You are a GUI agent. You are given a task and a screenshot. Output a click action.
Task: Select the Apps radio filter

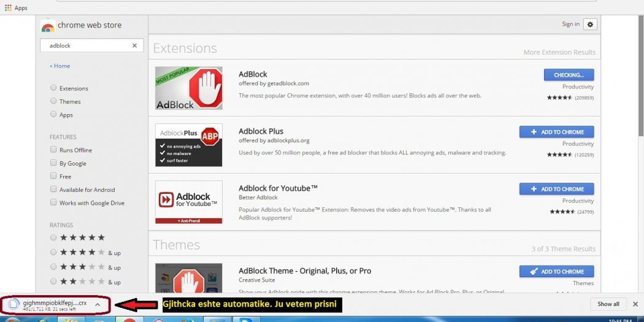pos(53,115)
